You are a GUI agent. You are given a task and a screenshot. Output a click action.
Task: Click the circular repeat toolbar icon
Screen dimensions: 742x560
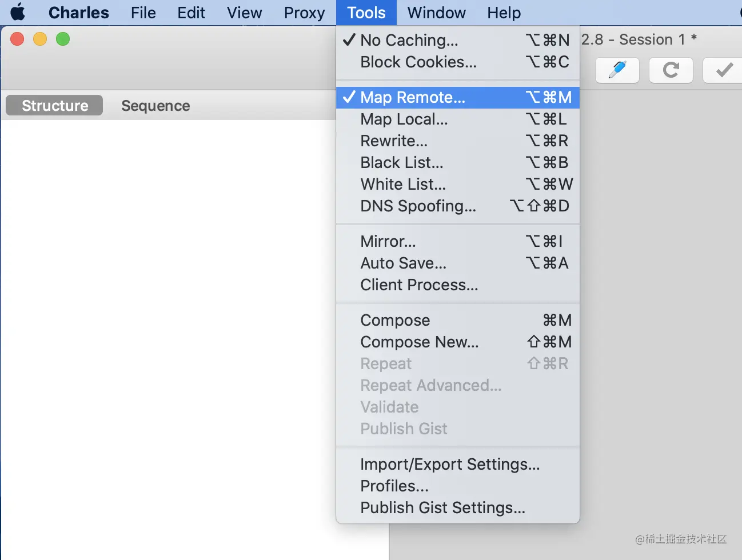pos(671,70)
